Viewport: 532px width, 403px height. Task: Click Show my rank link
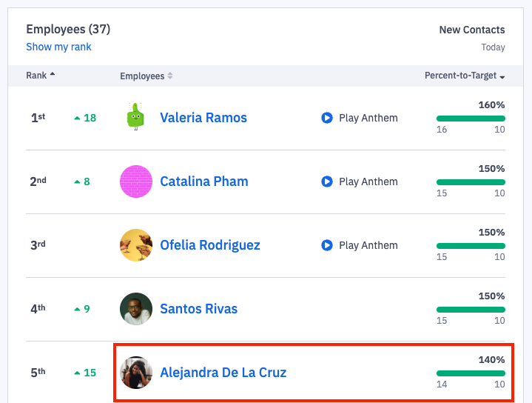(58, 47)
